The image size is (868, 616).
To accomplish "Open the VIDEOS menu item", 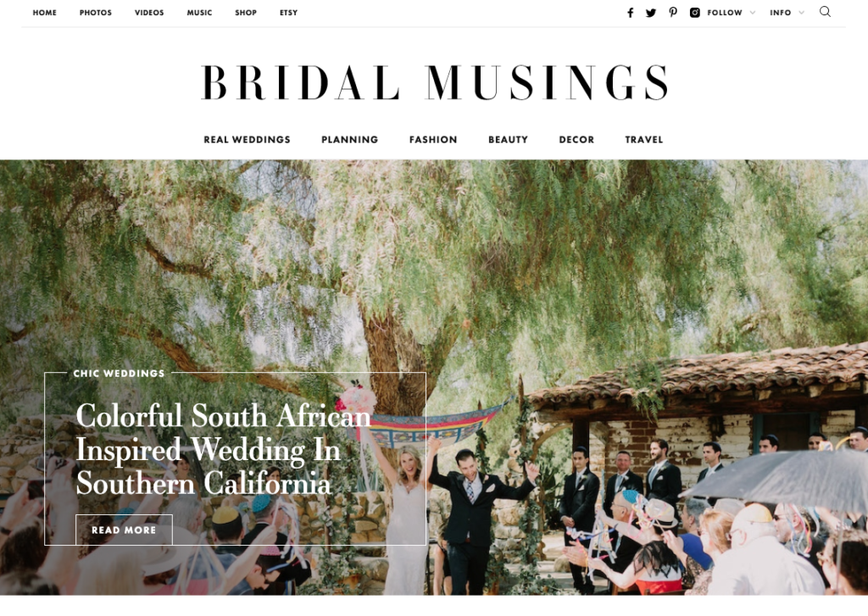I will click(x=149, y=13).
